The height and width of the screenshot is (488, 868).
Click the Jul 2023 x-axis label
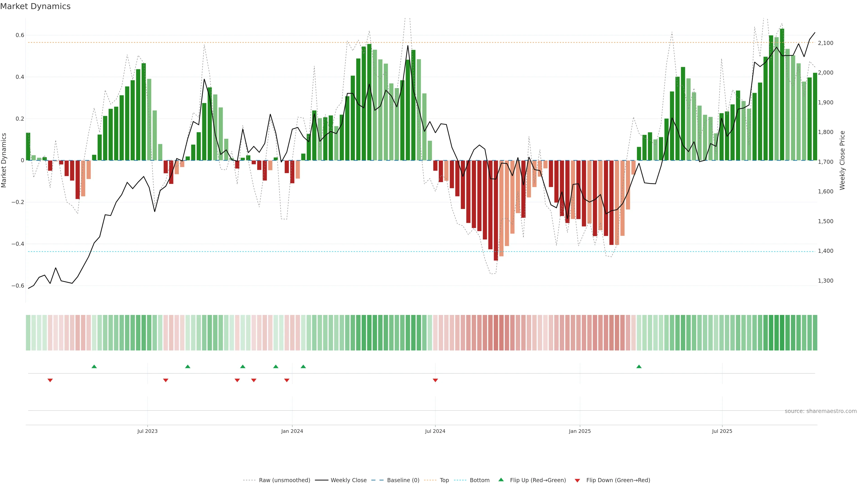tap(147, 431)
